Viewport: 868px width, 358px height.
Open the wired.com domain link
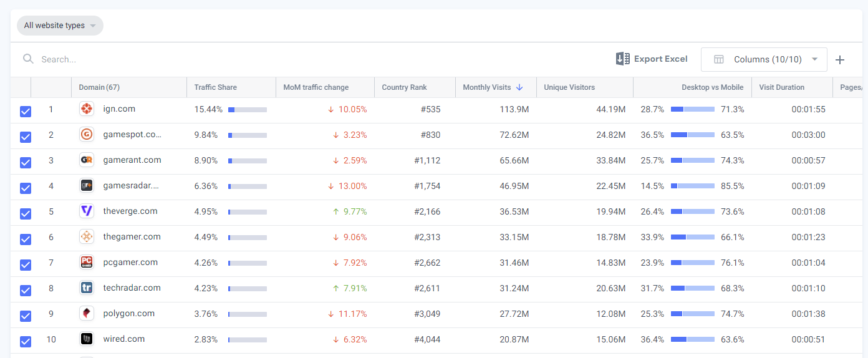click(x=124, y=339)
